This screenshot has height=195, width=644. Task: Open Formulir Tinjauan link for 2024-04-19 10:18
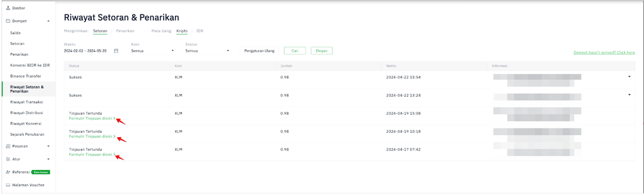tap(92, 136)
